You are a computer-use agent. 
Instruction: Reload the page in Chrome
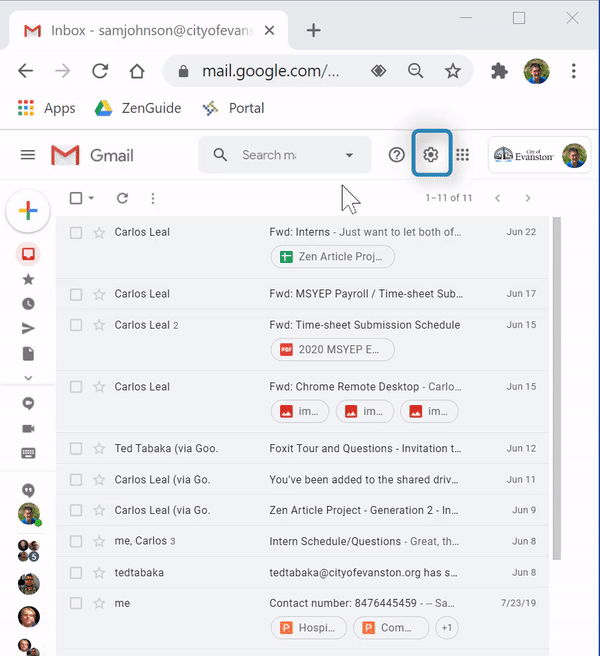(x=100, y=71)
